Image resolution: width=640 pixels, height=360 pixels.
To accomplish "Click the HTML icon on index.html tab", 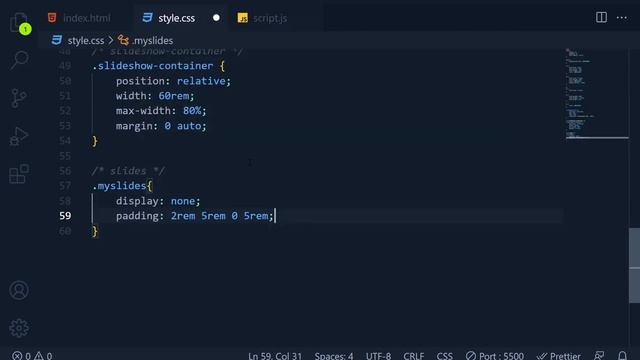I will tap(52, 18).
